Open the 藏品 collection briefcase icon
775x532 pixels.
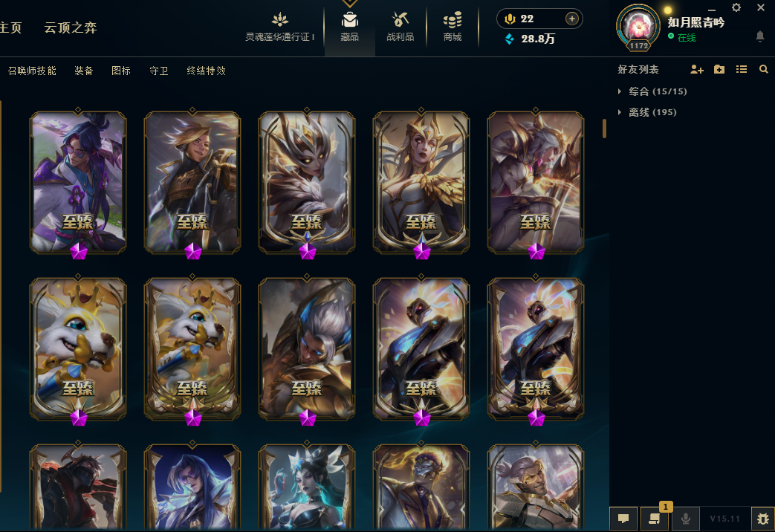click(x=349, y=20)
